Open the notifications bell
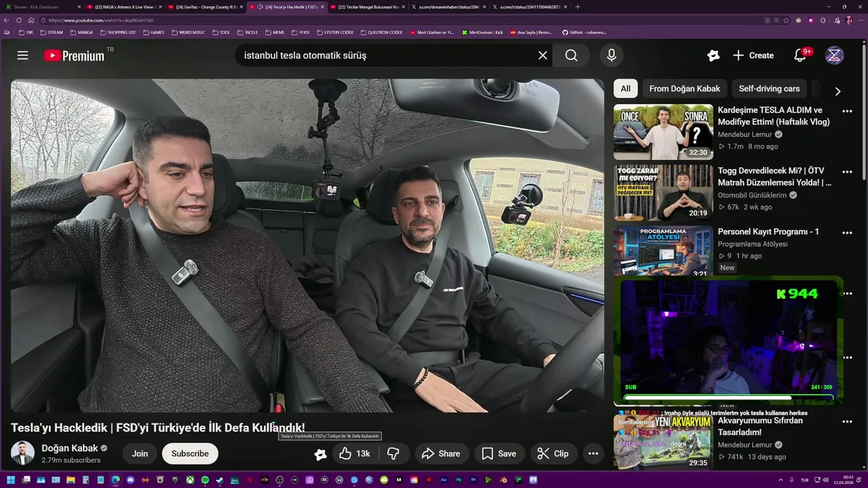This screenshot has height=488, width=868. click(x=800, y=56)
